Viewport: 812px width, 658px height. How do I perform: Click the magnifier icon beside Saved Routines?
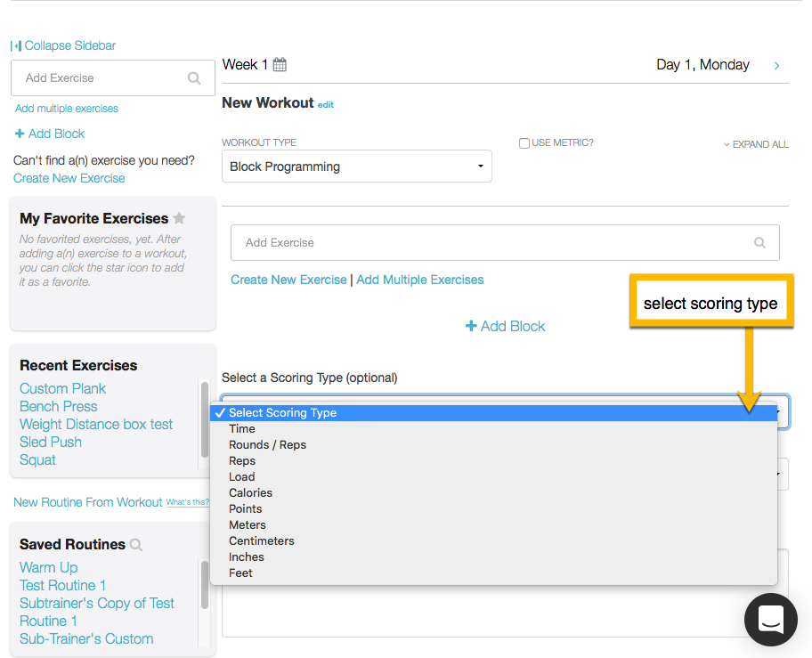point(136,545)
